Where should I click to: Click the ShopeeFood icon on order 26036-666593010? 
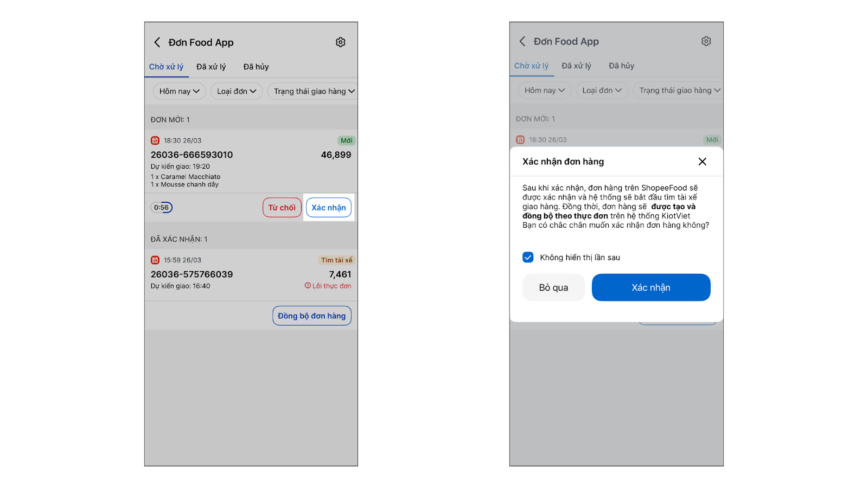coord(155,140)
